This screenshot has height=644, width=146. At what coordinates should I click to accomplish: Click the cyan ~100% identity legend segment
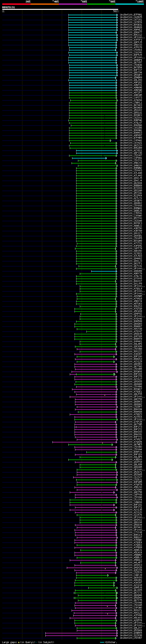[130, 4]
